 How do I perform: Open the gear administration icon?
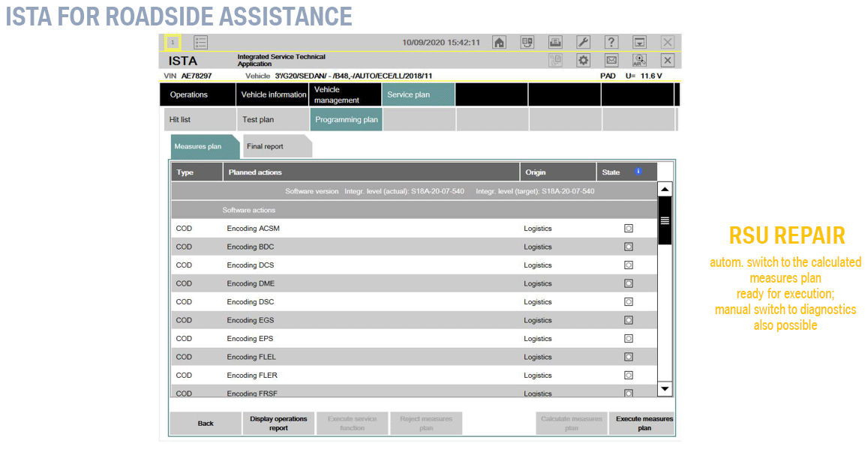click(584, 60)
